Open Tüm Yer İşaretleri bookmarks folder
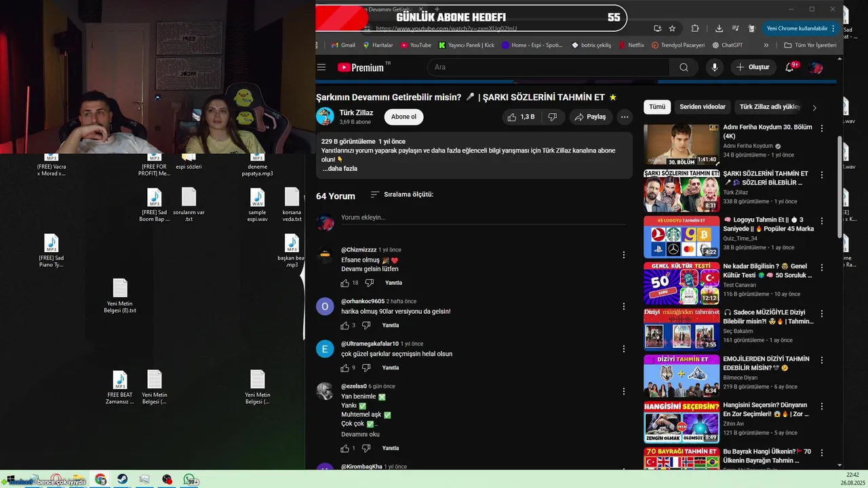Viewport: 868px width, 488px height. [810, 45]
